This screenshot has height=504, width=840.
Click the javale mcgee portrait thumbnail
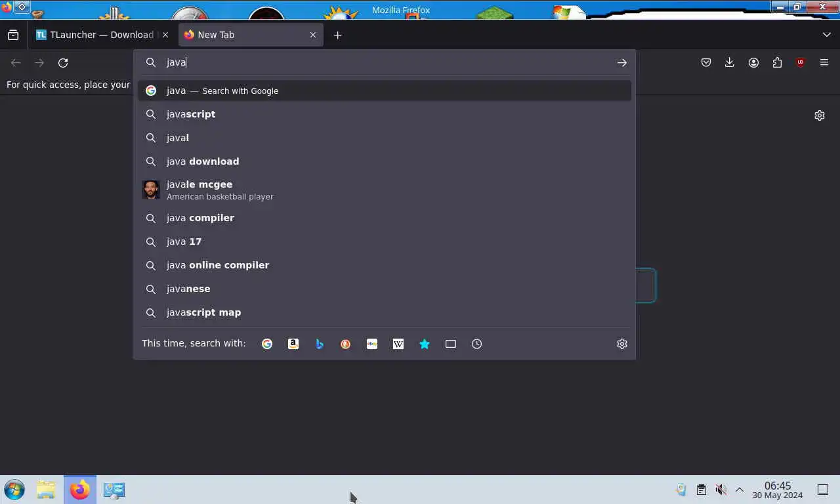pyautogui.click(x=151, y=190)
